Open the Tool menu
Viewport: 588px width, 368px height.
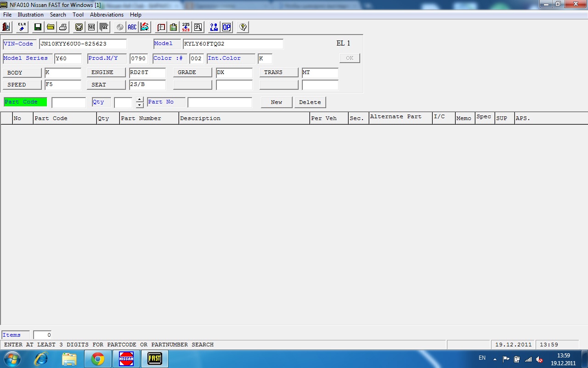pos(78,15)
